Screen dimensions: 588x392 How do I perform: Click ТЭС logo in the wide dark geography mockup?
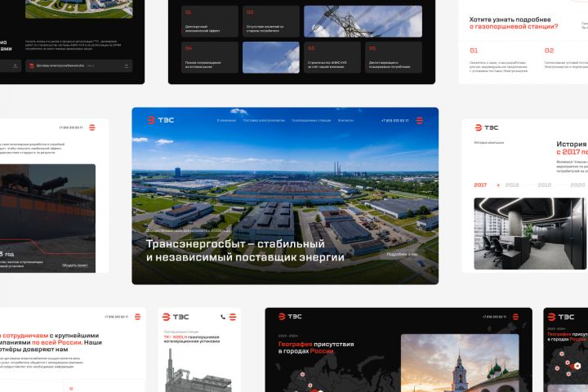pos(290,317)
